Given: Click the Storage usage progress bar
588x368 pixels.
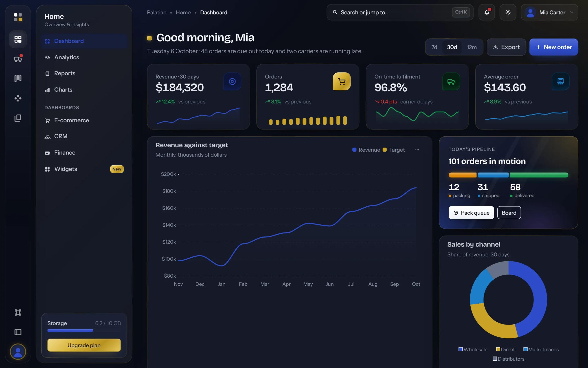Looking at the screenshot, I should (x=84, y=331).
